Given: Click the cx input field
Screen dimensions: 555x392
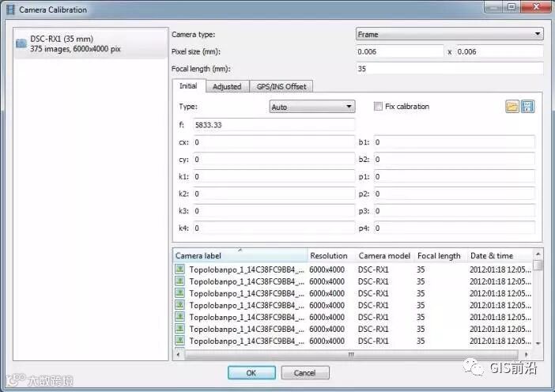Looking at the screenshot, I should (x=274, y=142).
